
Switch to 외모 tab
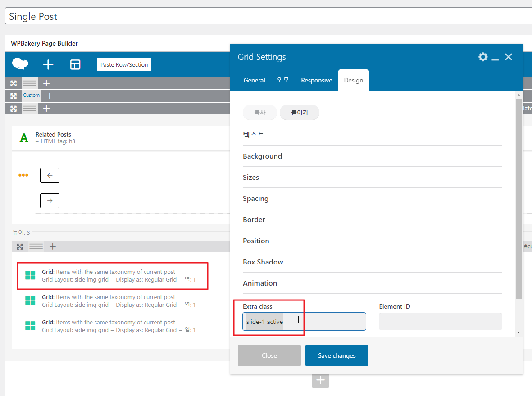(283, 81)
